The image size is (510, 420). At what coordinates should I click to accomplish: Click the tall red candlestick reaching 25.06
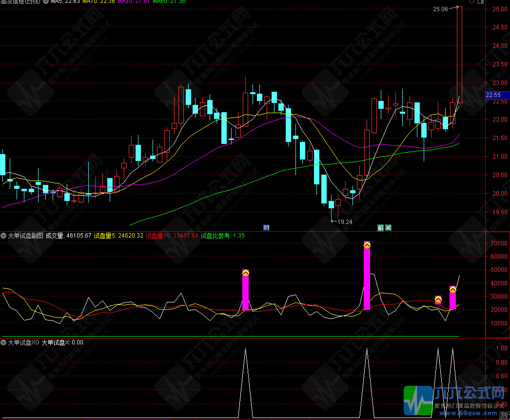pos(459,54)
